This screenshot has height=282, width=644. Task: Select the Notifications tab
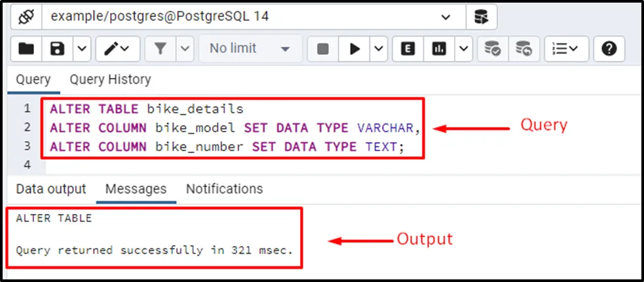tap(224, 189)
